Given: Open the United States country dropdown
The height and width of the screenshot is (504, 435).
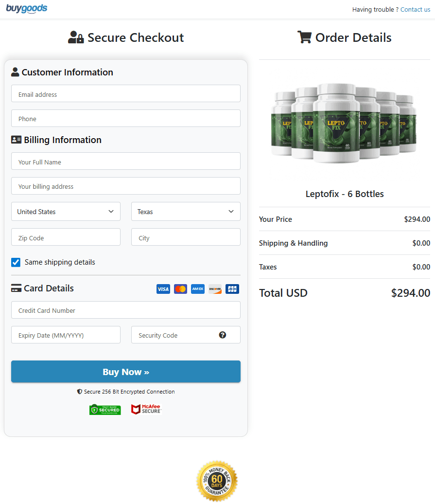Looking at the screenshot, I should point(66,212).
